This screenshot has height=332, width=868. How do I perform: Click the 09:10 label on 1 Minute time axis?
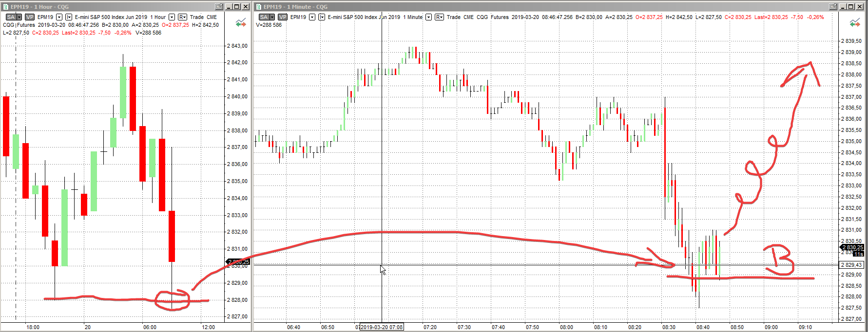pyautogui.click(x=805, y=327)
